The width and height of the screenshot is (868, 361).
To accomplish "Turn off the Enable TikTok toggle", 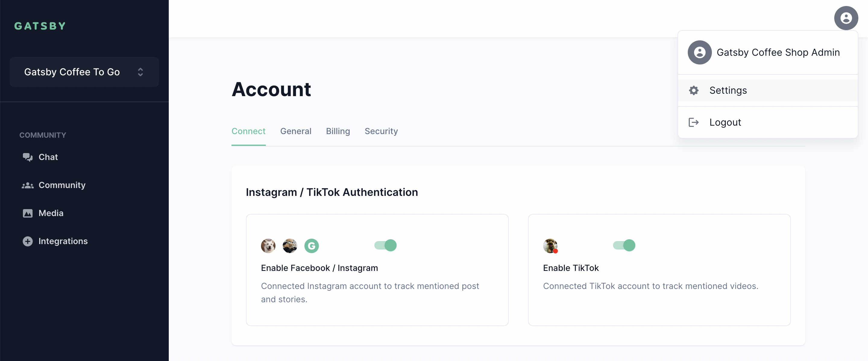I will tap(624, 245).
